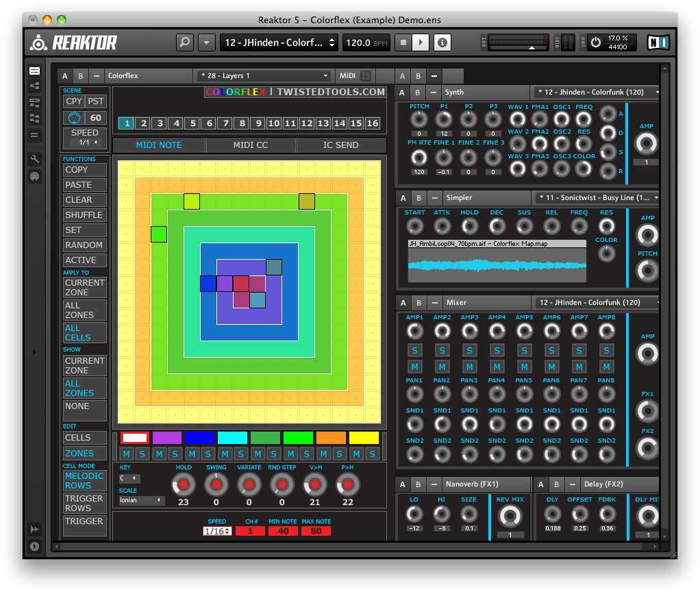
Task: Click the magnifier search icon in toolbar
Action: click(185, 42)
